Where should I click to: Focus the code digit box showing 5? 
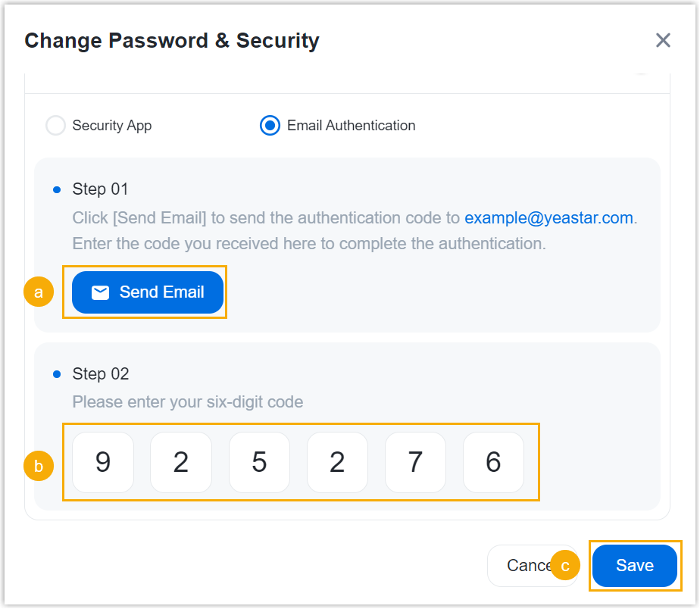point(259,462)
